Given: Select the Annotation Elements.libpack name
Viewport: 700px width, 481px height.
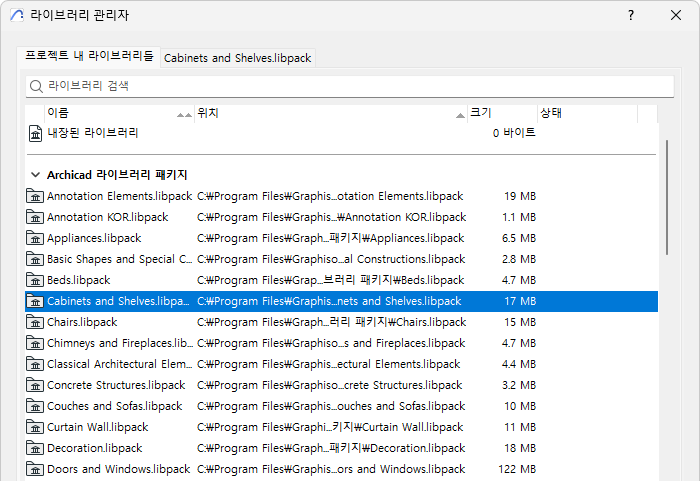Looking at the screenshot, I should 120,196.
